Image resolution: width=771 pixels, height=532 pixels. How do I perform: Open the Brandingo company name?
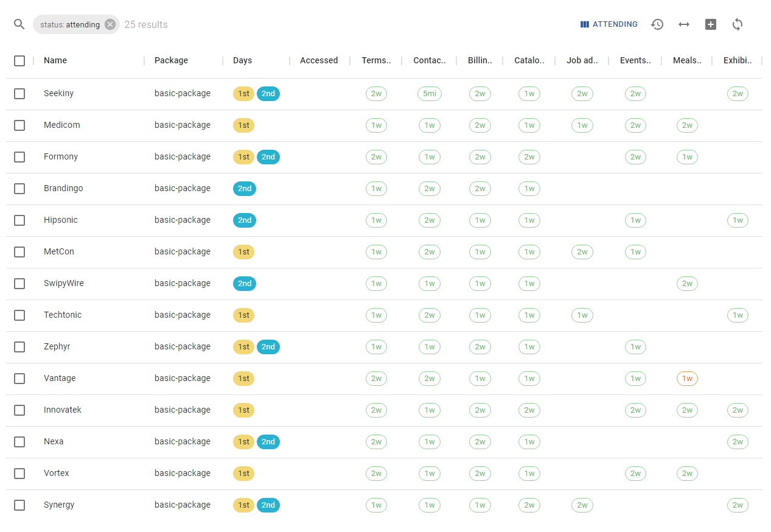tap(63, 188)
